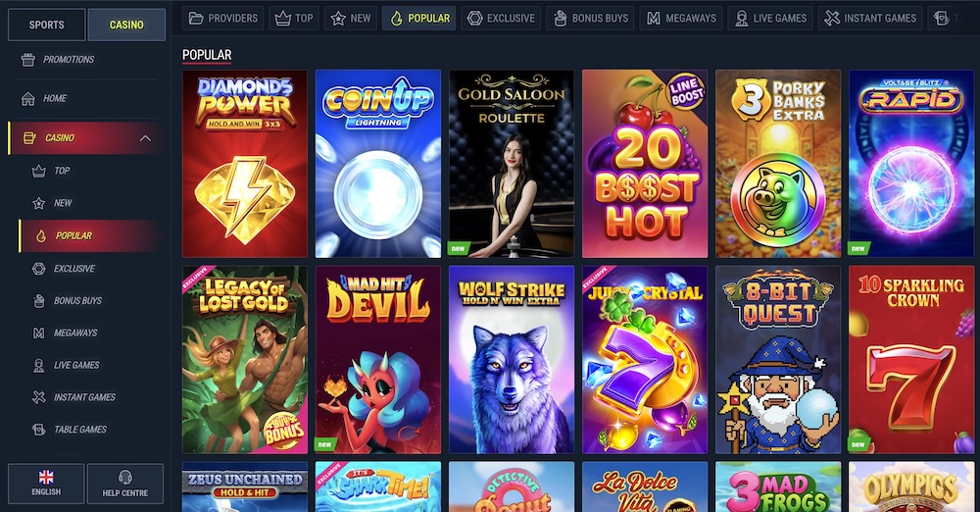Collapse the Casino section chevron
The width and height of the screenshot is (980, 512).
coord(145,137)
